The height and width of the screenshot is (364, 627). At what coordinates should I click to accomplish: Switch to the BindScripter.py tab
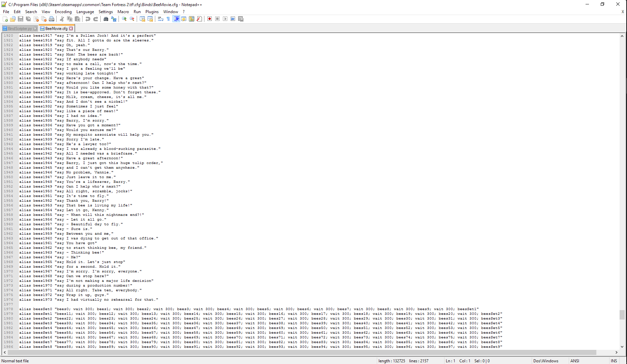coord(20,29)
